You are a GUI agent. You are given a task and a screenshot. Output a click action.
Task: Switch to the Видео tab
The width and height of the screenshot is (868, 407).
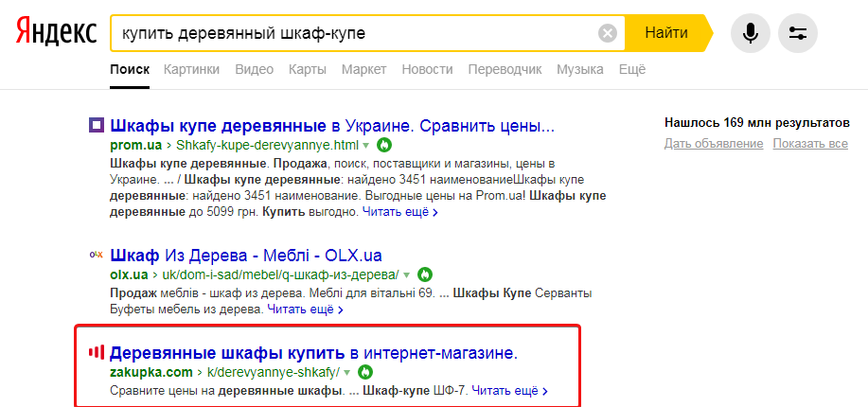point(254,70)
